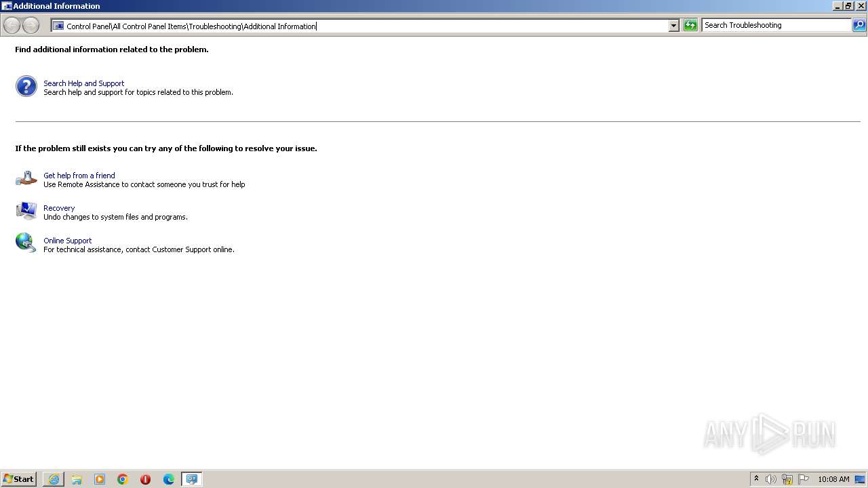
Task: Click the window title bar system icon
Action: [x=7, y=6]
